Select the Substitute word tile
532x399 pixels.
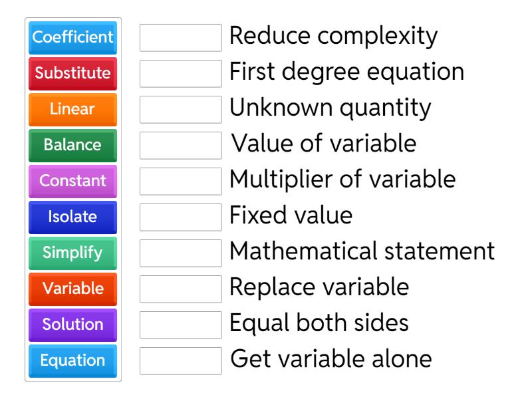[72, 74]
